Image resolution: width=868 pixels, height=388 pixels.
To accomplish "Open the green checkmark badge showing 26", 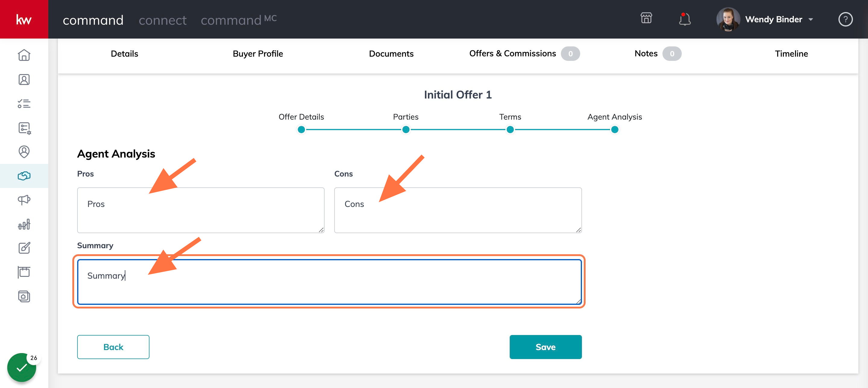I will 22,367.
